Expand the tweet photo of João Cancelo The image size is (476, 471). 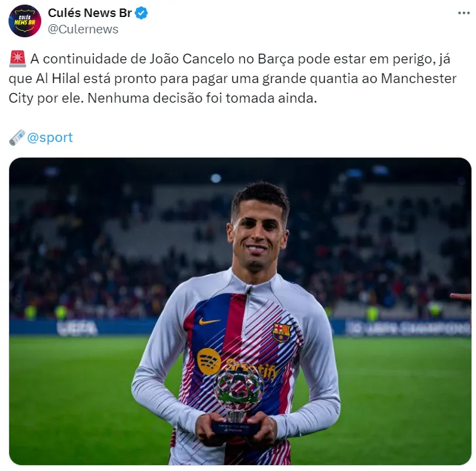(x=240, y=311)
